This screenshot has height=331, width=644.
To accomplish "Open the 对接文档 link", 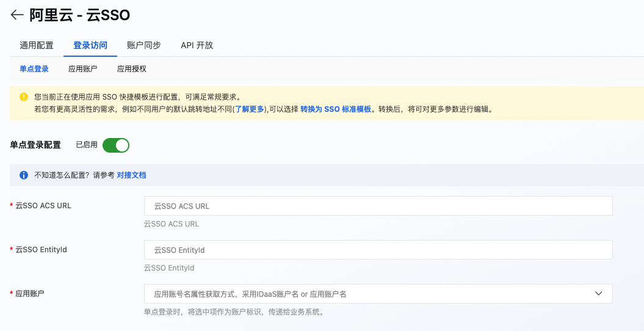I will point(131,175).
